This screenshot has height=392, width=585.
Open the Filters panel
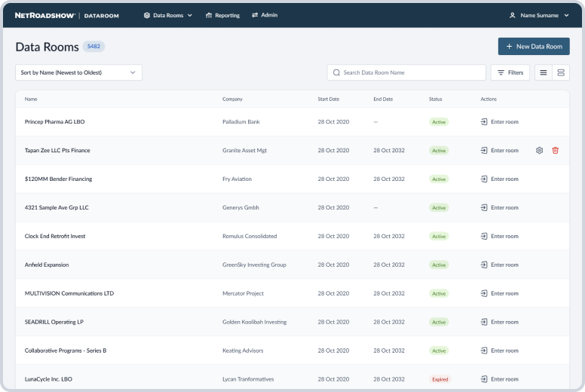[x=510, y=73]
